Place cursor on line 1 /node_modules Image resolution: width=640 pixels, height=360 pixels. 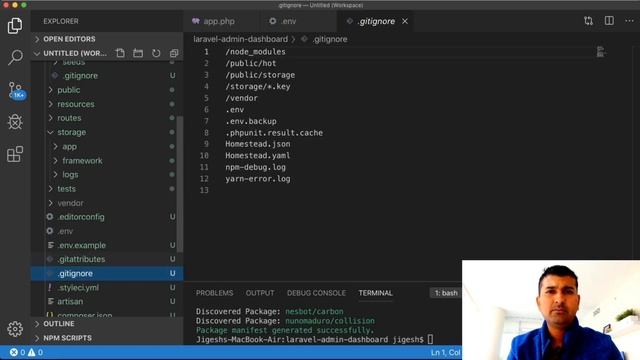(x=255, y=52)
